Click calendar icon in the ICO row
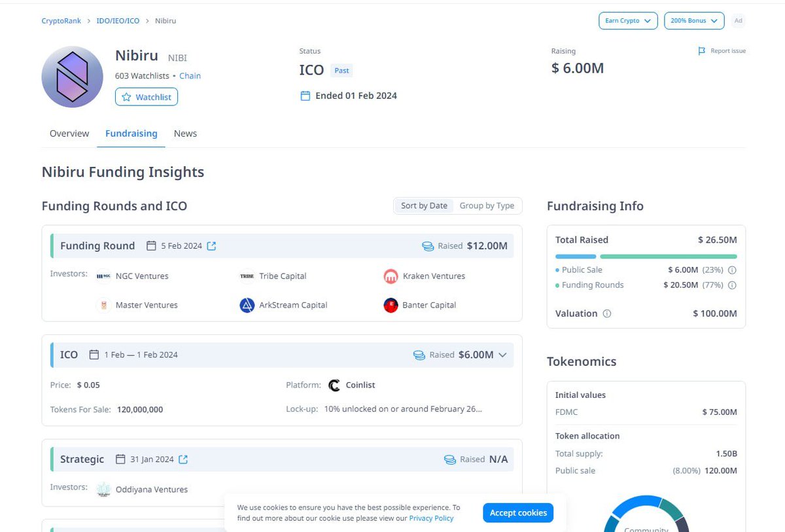785x532 pixels. point(94,355)
